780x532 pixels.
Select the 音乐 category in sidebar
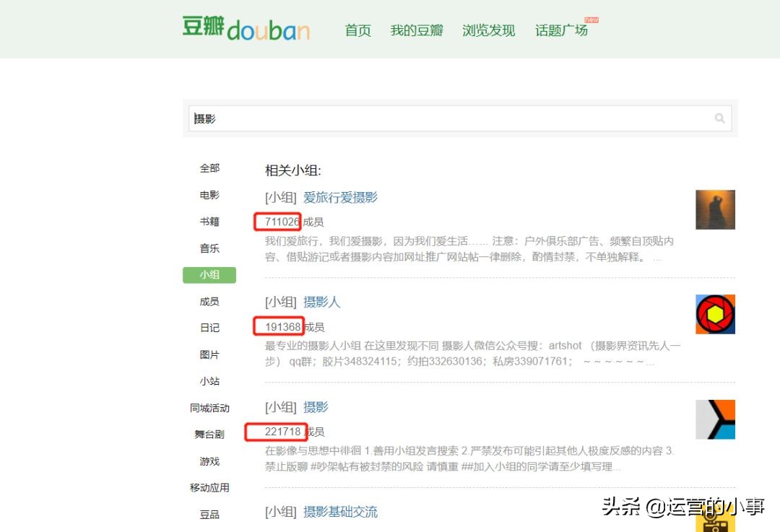coord(209,248)
